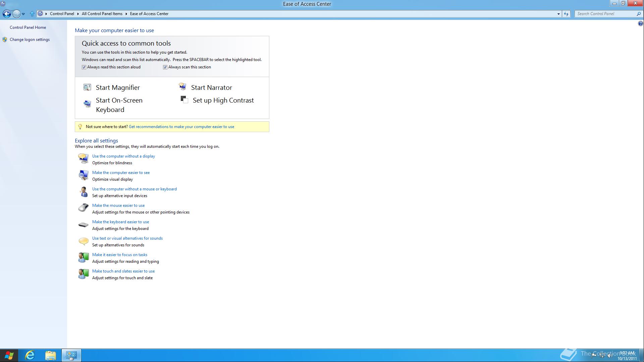Toggle Always read this section aloud
The image size is (644, 362).
pyautogui.click(x=84, y=67)
